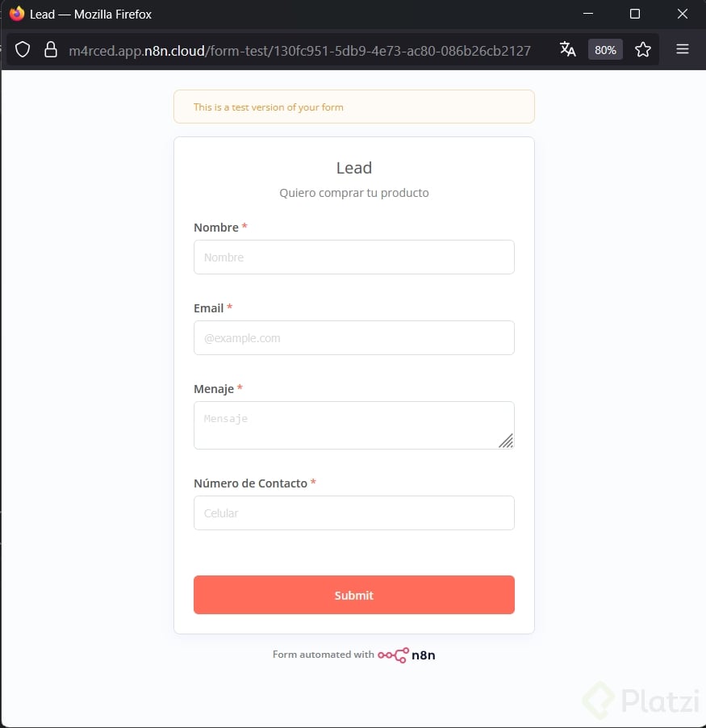Viewport: 706px width, 728px height.
Task: Open the Firefox hamburger menu
Action: [x=683, y=50]
